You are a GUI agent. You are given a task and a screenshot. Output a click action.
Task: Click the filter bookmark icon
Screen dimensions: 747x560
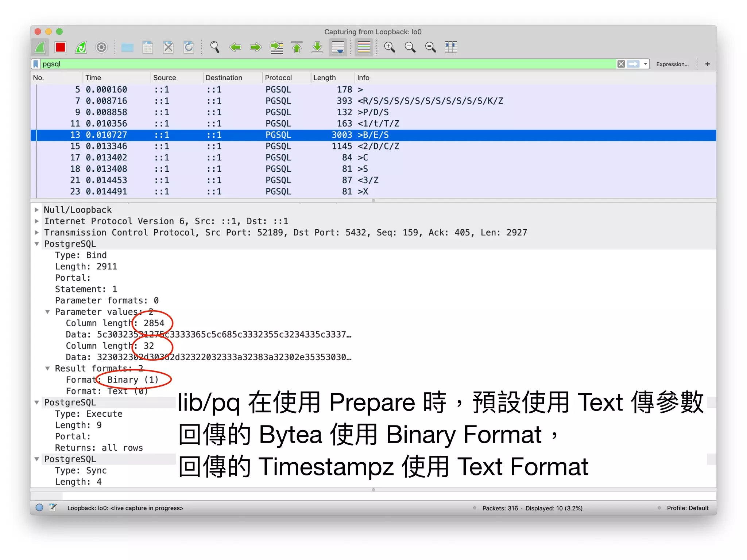pyautogui.click(x=36, y=64)
